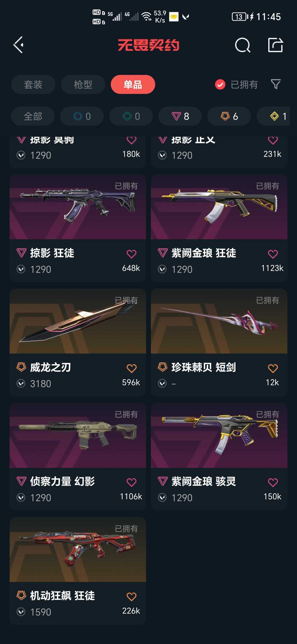Open the 侦察力量 幻影 weapon thumbnail
Screen dimensions: 297x644
[78, 435]
